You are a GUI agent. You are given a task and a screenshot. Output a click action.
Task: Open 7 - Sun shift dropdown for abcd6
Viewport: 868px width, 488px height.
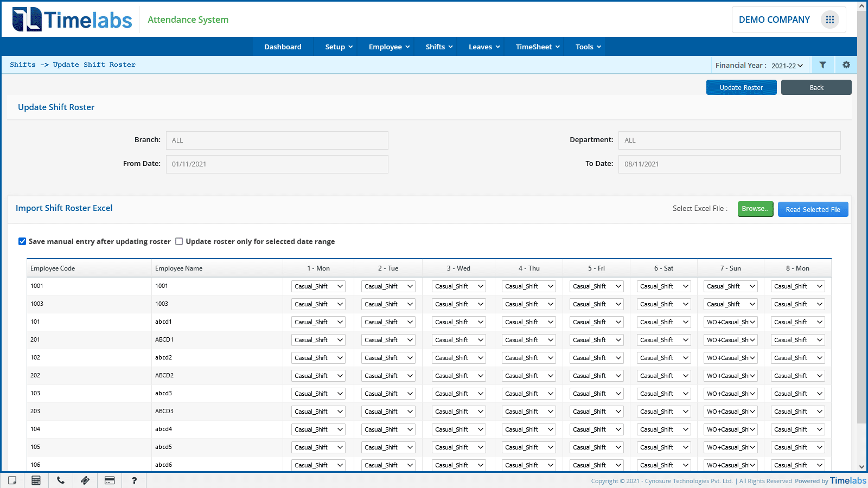730,465
